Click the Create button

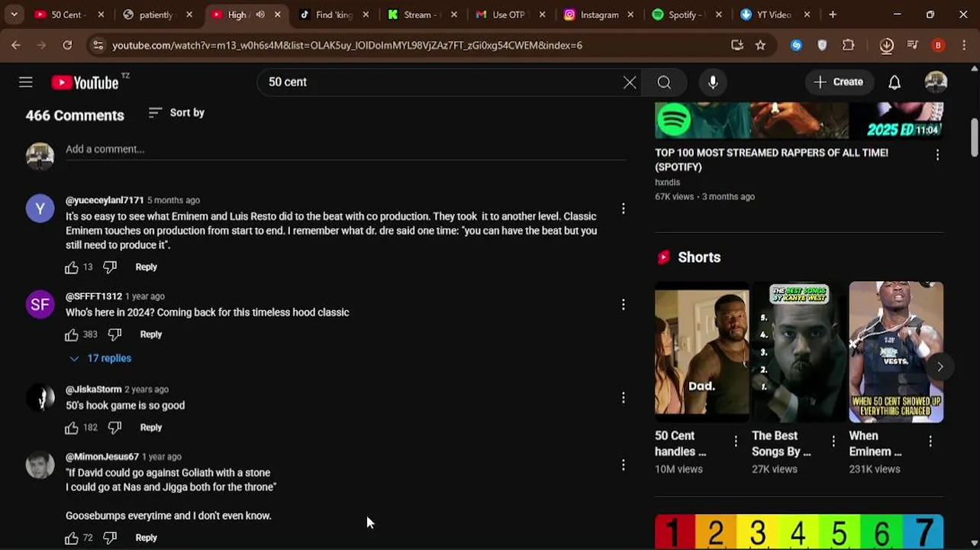pyautogui.click(x=838, y=82)
